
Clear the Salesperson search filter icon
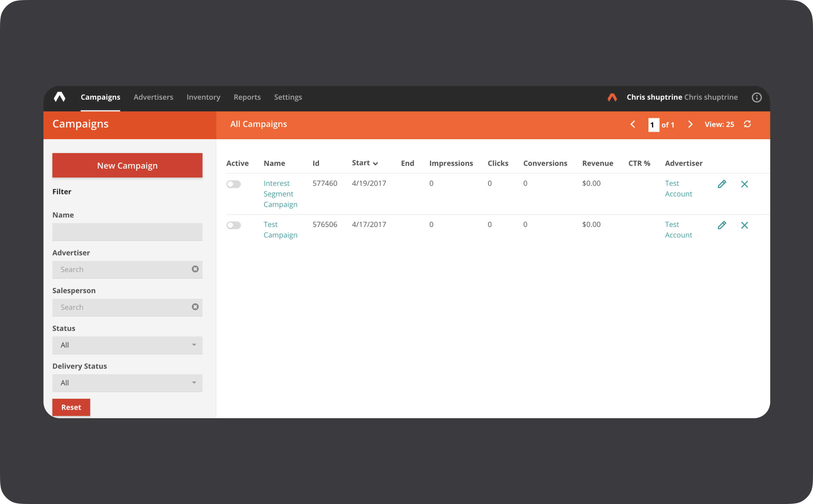(x=195, y=307)
